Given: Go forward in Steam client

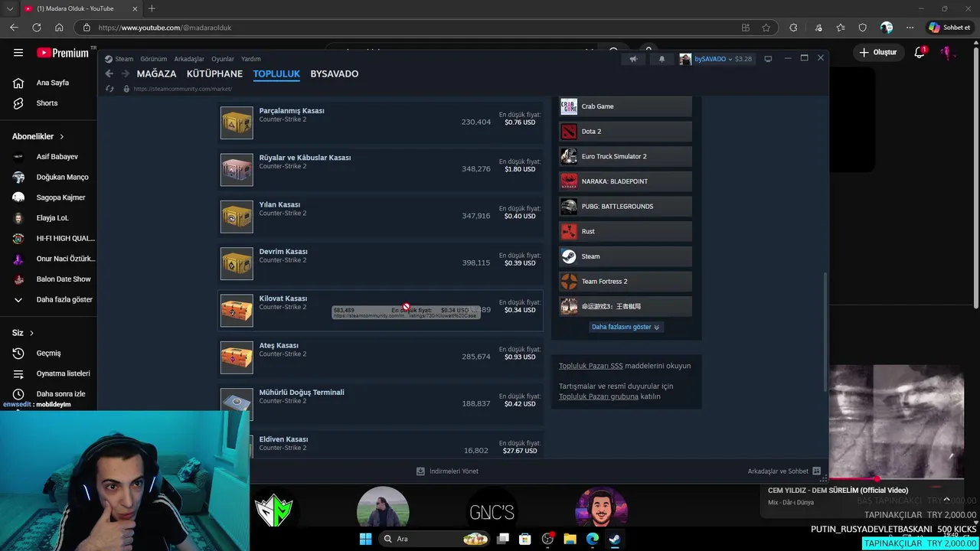Looking at the screenshot, I should (124, 73).
